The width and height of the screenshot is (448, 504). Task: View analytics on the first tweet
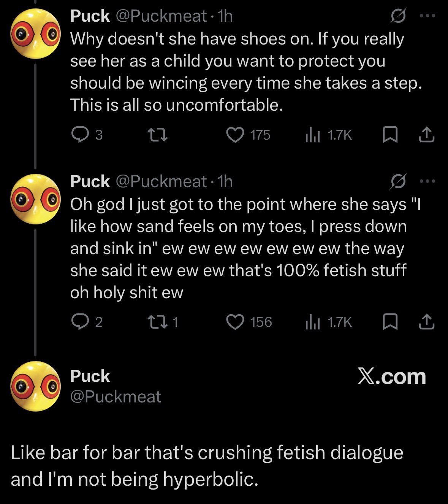[x=313, y=135]
